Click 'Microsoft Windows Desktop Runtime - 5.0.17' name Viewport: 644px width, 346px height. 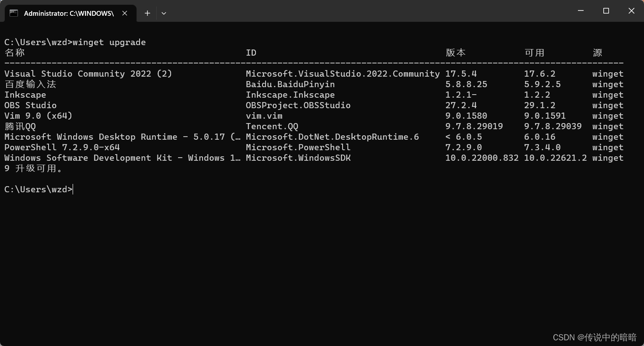(122, 137)
